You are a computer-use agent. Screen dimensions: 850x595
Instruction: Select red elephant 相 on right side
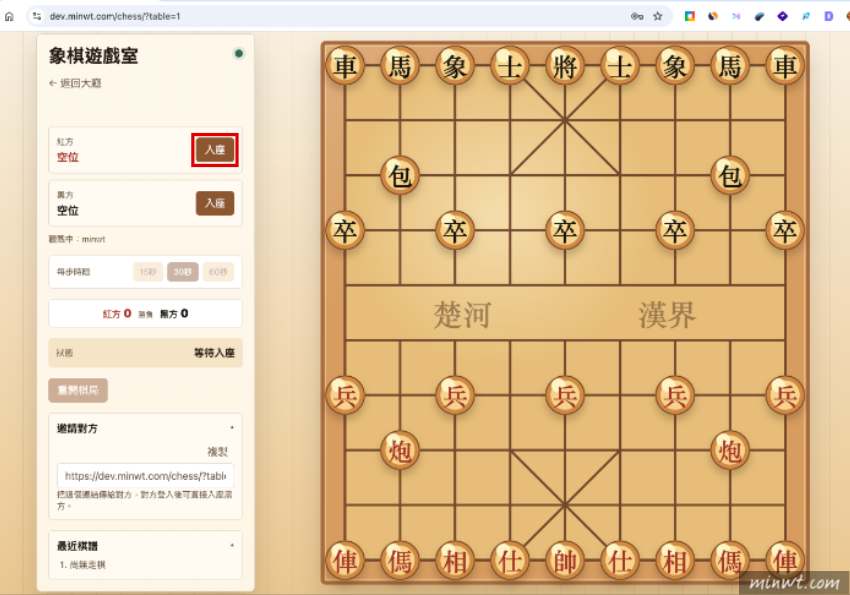[675, 560]
